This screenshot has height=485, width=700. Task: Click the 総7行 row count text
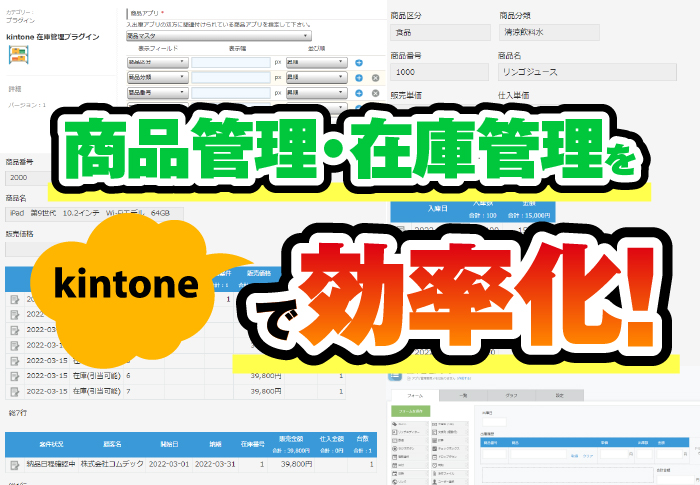[x=18, y=413]
